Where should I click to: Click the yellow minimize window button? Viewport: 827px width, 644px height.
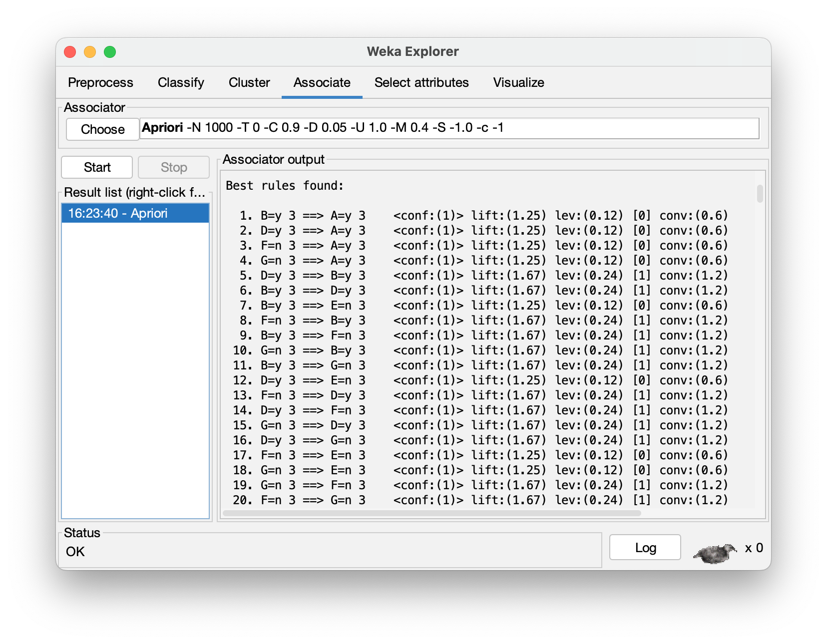90,52
